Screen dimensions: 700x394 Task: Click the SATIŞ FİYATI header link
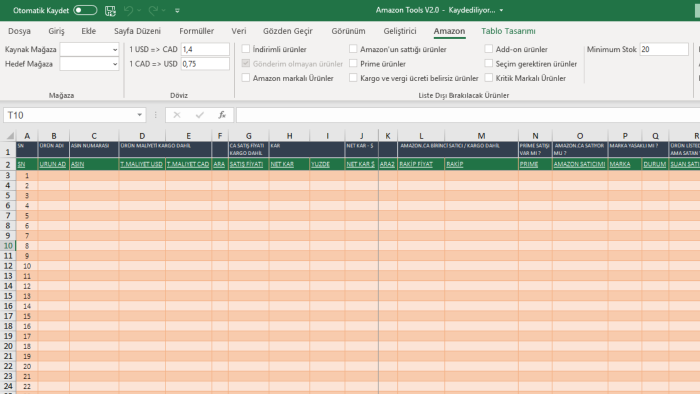246,164
